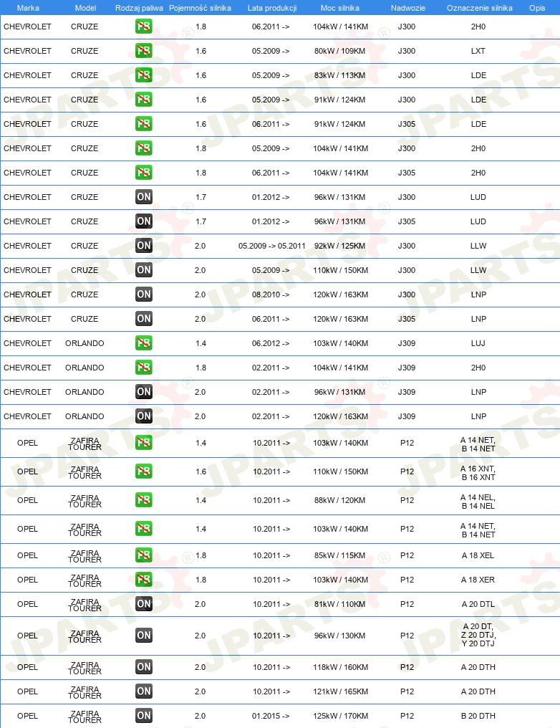Click the Moc silnika column header

[x=340, y=8]
